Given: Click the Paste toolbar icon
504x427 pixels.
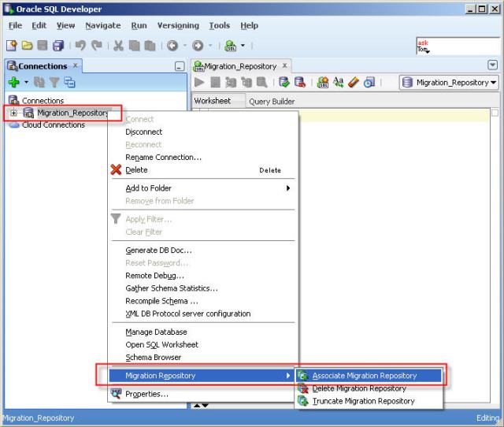Looking at the screenshot, I should (x=150, y=46).
